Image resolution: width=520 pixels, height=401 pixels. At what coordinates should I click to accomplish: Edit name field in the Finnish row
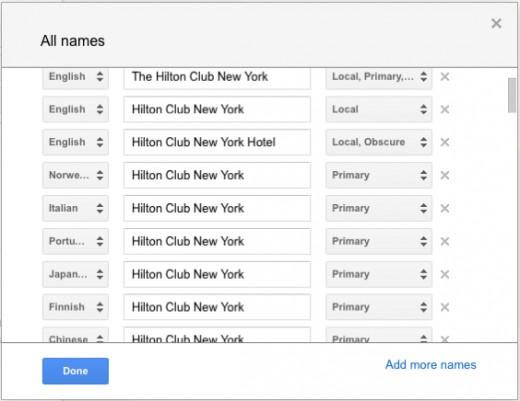pyautogui.click(x=217, y=307)
